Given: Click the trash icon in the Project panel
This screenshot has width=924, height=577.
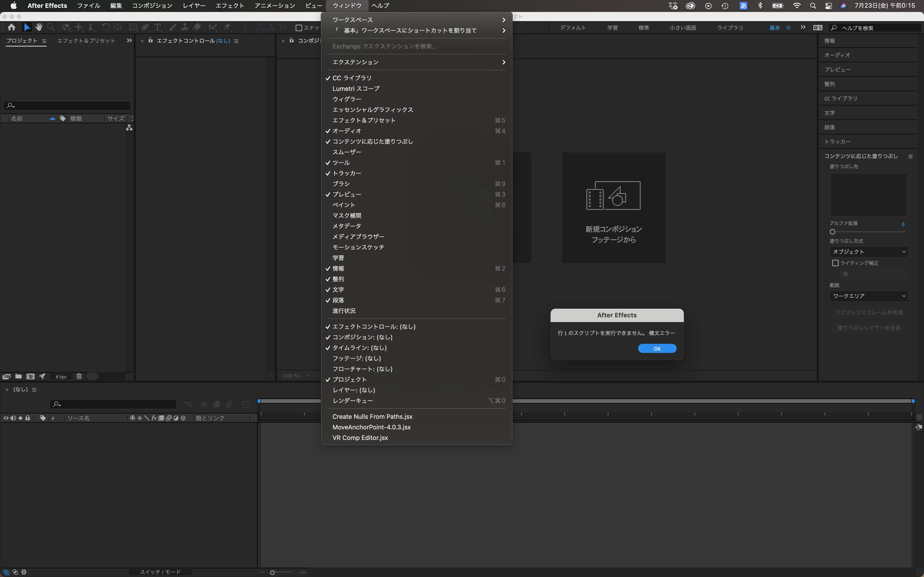Looking at the screenshot, I should pos(79,376).
